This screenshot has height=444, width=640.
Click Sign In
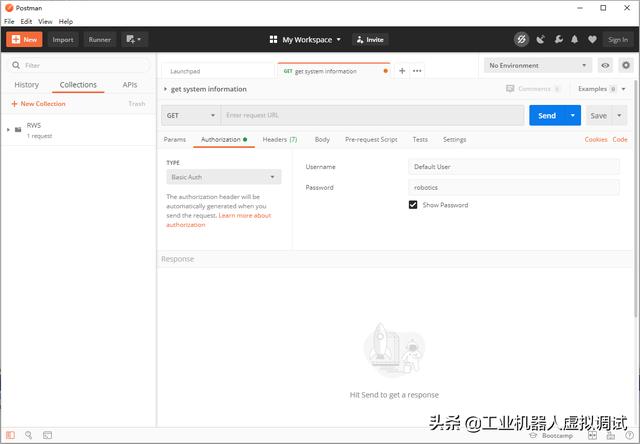618,40
